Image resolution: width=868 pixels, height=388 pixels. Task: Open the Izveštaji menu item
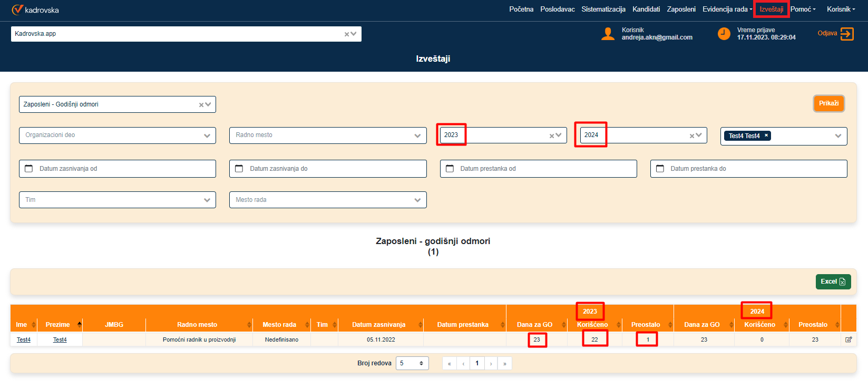tap(771, 9)
